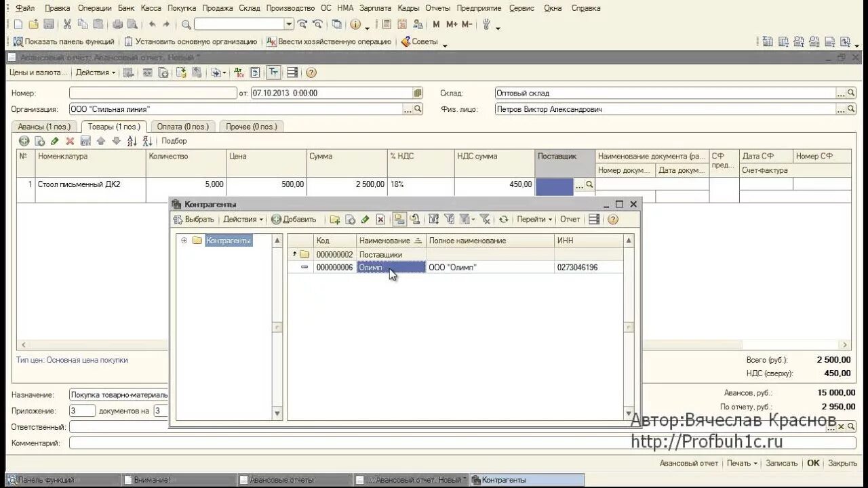Sort ascending icon in Товары toolbar
868x488 pixels.
tap(132, 141)
